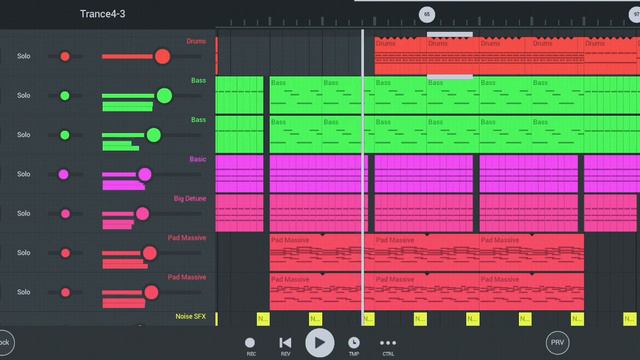Solo the upper Bass track

pyautogui.click(x=24, y=96)
